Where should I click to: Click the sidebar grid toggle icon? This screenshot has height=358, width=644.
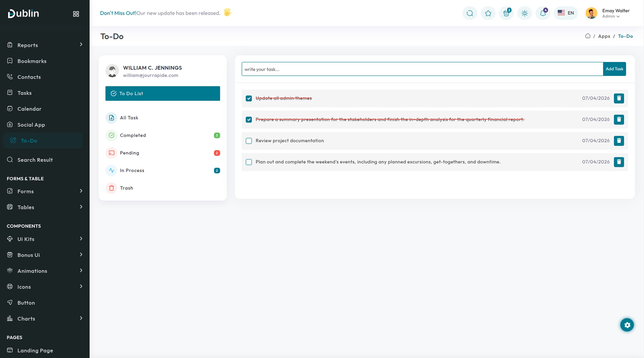[76, 14]
